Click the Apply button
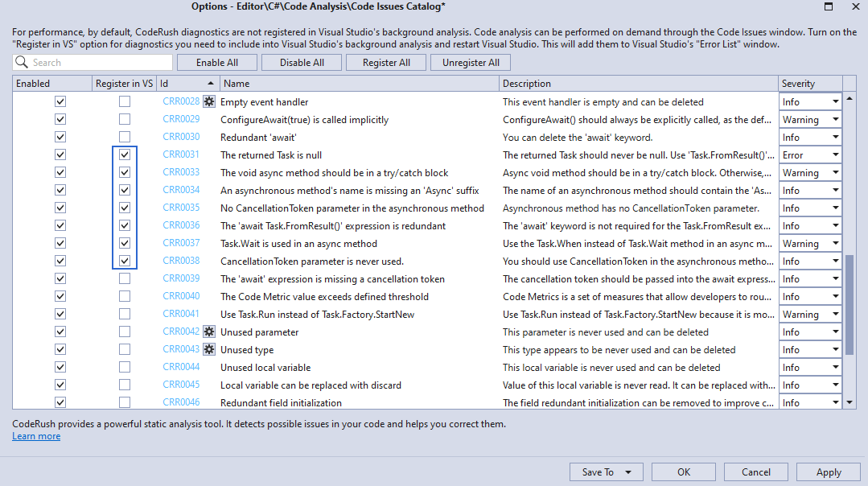The height and width of the screenshot is (486, 868). 828,472
